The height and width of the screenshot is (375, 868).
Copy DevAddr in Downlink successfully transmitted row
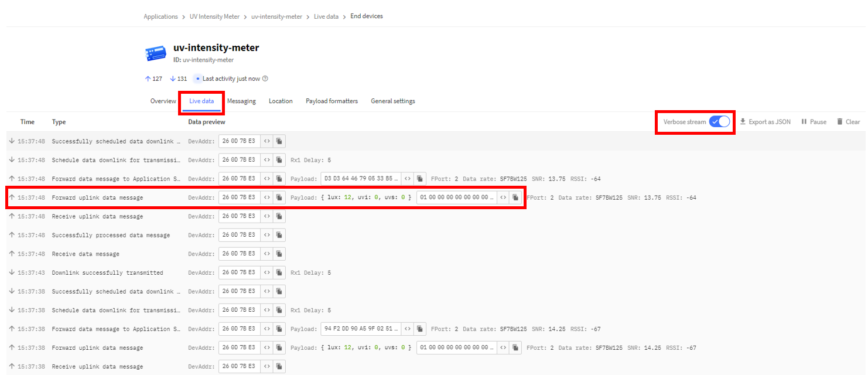click(279, 272)
